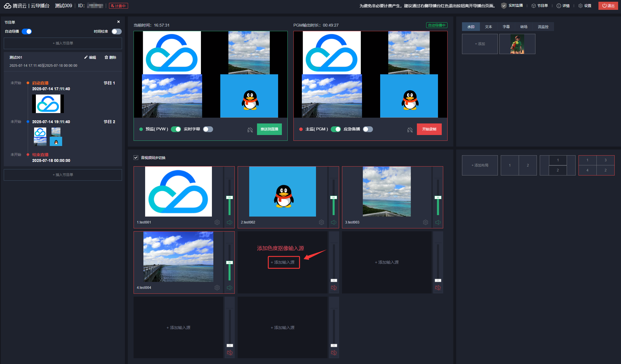Open settings gear for 4.test004 source

(x=217, y=288)
